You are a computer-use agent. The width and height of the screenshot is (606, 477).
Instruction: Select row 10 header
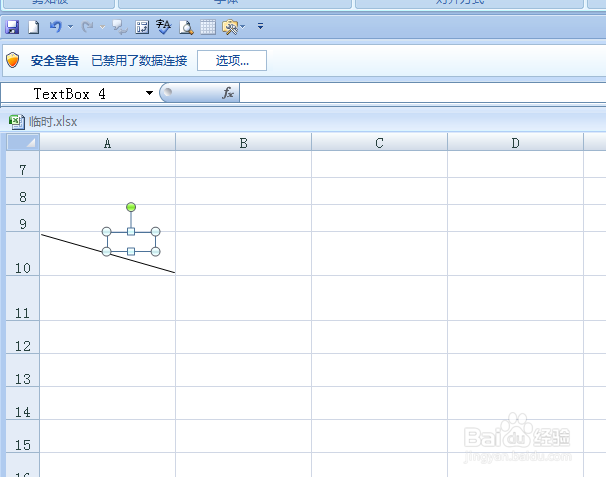point(23,254)
